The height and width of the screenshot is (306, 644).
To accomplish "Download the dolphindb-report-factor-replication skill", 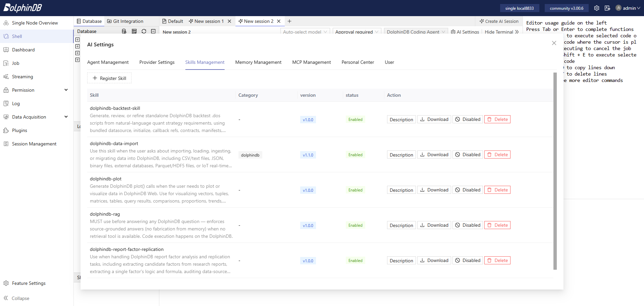I will [x=434, y=260].
